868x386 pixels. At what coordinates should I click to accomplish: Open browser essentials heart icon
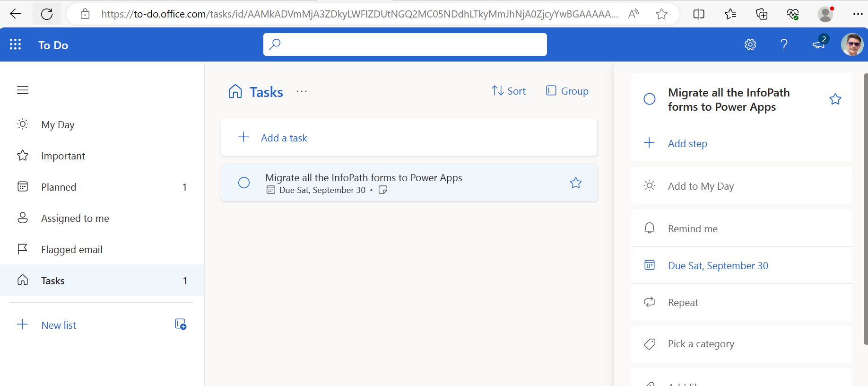coord(793,14)
